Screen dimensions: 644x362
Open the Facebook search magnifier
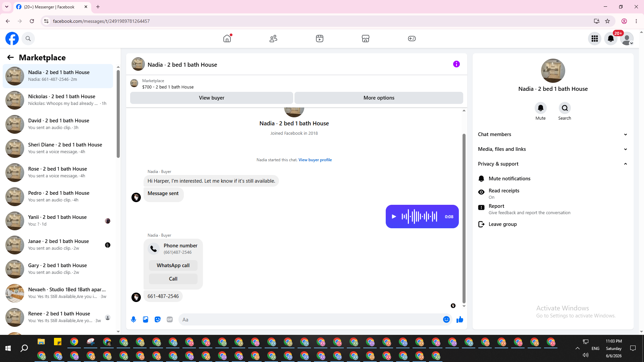(28, 39)
